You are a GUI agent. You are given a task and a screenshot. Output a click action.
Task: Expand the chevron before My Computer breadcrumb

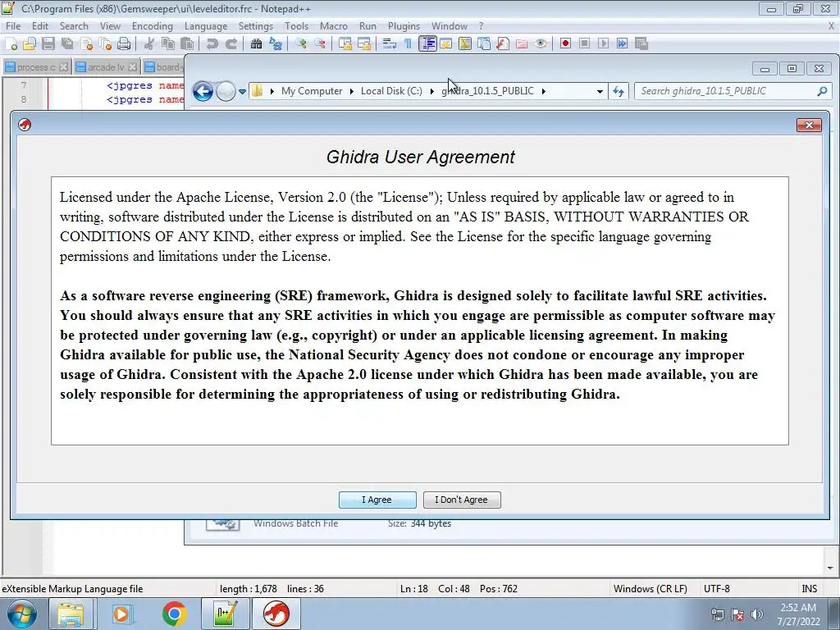(x=272, y=92)
